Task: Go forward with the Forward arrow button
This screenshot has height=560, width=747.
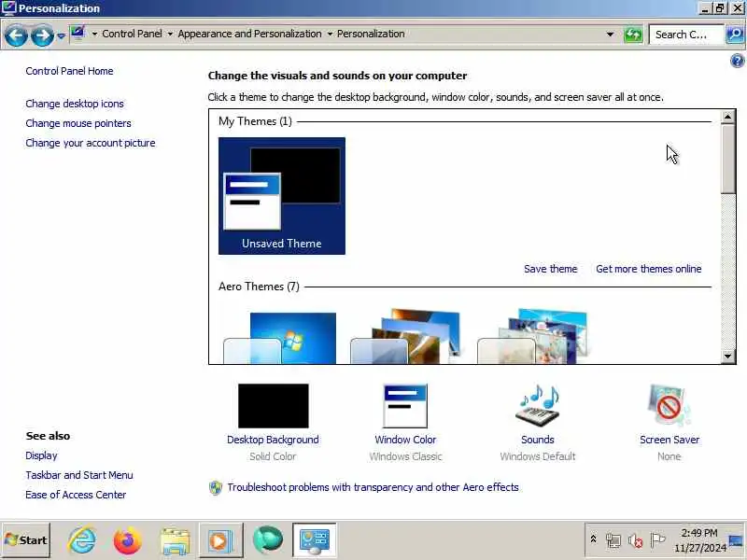Action: click(42, 35)
